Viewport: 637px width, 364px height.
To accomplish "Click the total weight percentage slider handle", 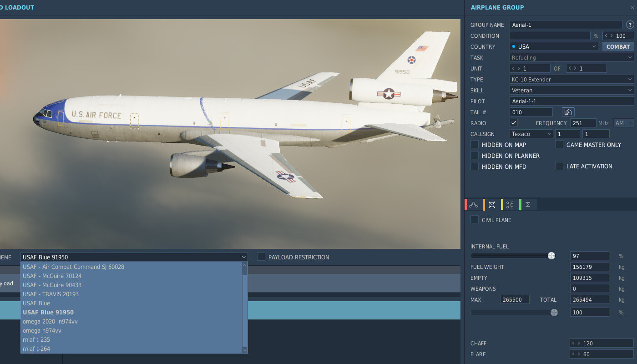I will (554, 312).
